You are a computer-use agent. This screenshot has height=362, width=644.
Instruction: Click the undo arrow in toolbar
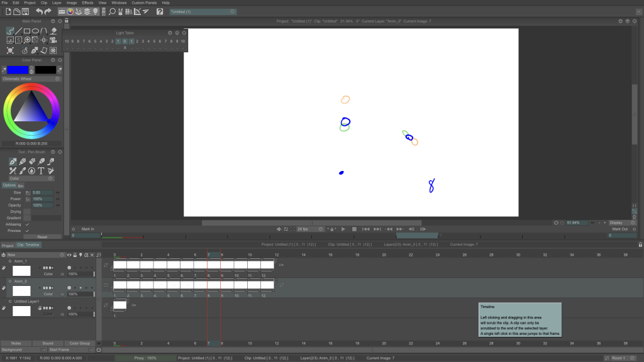(x=39, y=11)
